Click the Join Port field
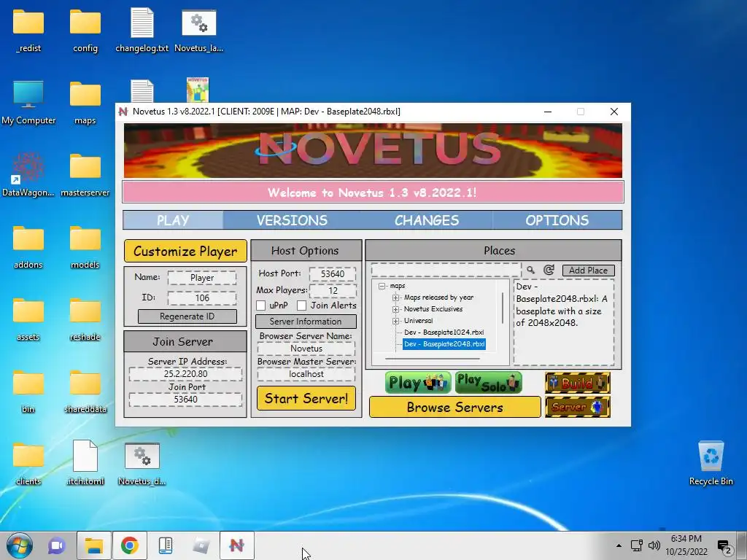This screenshot has width=747, height=560. [x=186, y=399]
